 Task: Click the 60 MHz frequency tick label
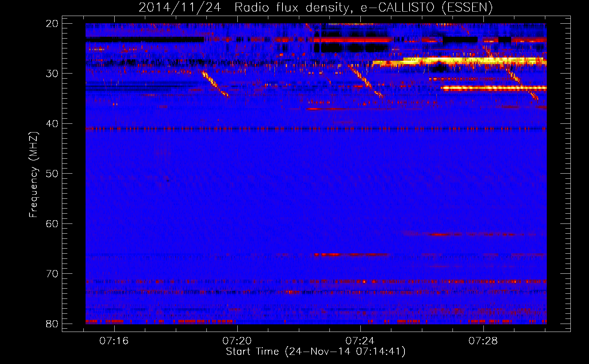(52, 224)
